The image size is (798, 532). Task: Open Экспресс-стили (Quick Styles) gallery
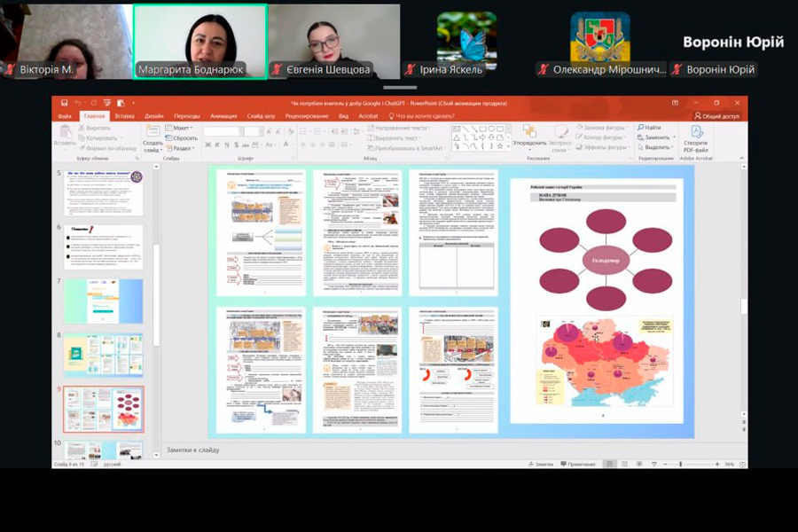tap(560, 138)
